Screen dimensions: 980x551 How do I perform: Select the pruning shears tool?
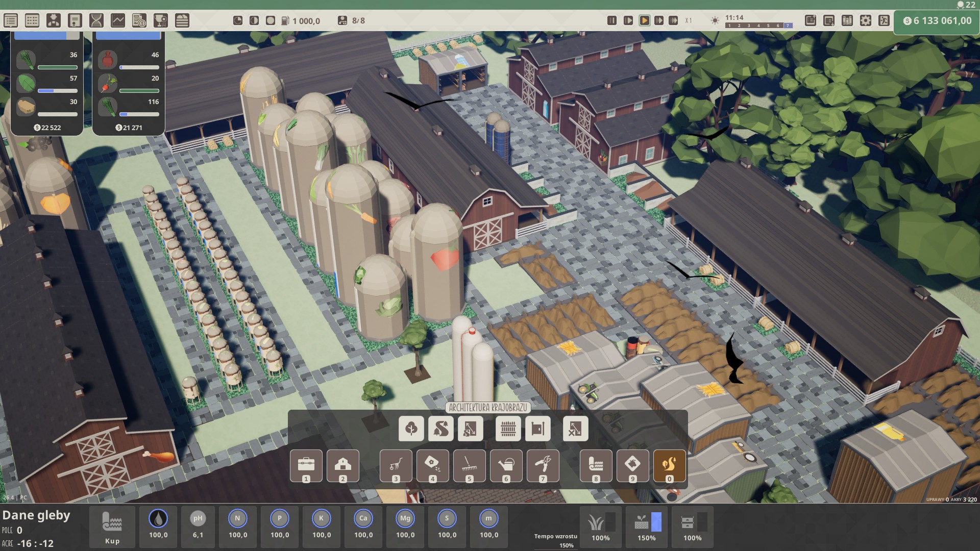click(x=543, y=465)
